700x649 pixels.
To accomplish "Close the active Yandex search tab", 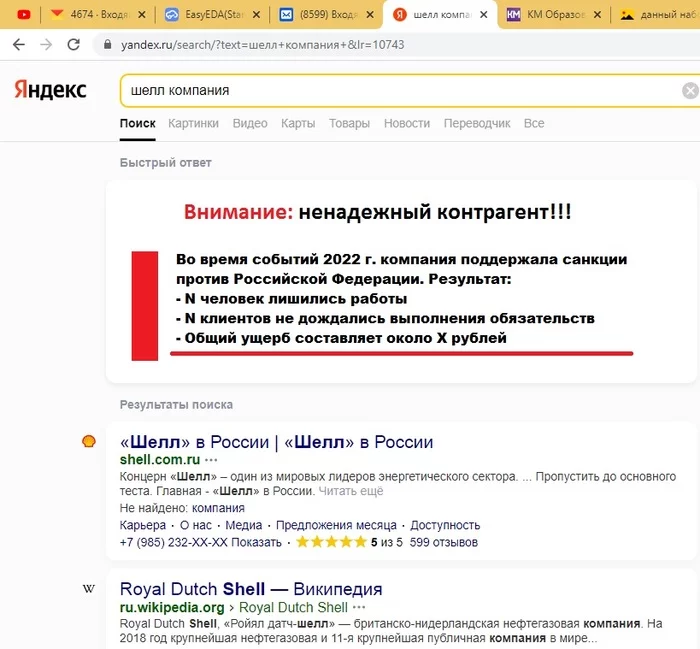I will point(483,15).
